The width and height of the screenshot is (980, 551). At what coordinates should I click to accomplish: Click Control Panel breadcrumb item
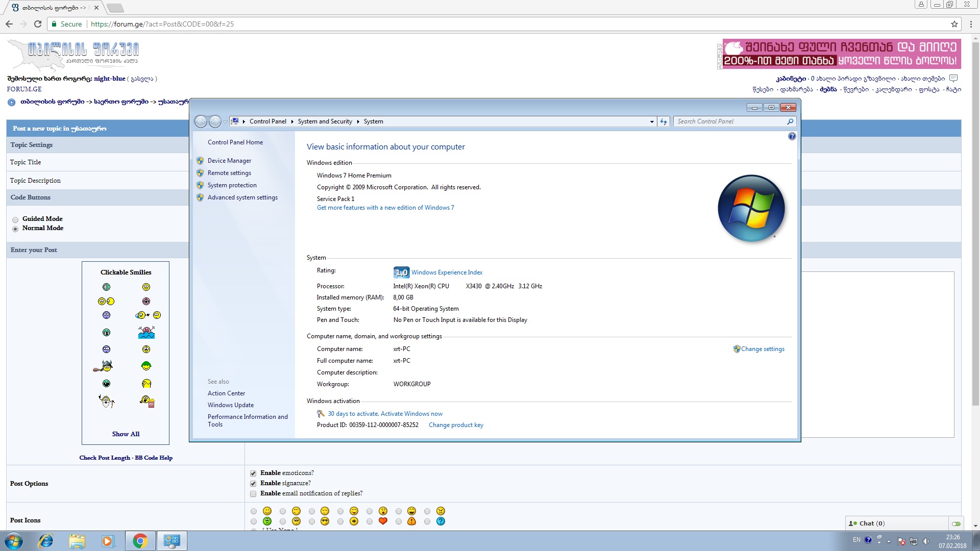pyautogui.click(x=267, y=121)
